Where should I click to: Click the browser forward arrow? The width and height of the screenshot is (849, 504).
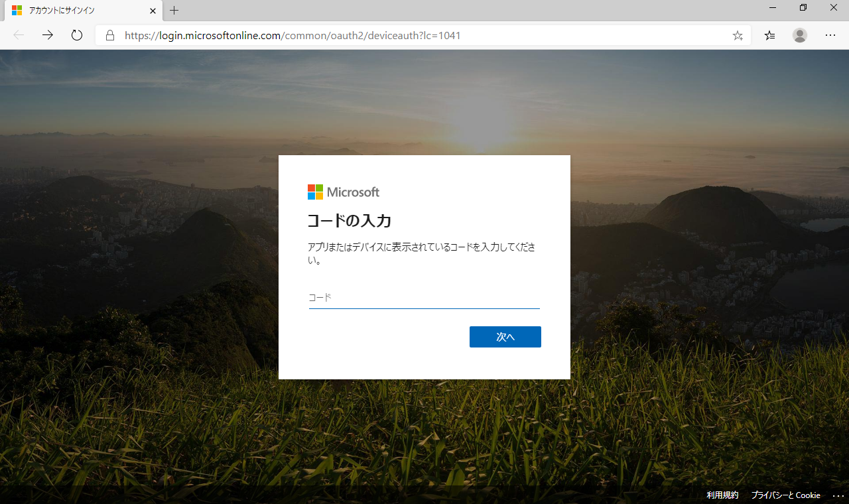click(48, 35)
